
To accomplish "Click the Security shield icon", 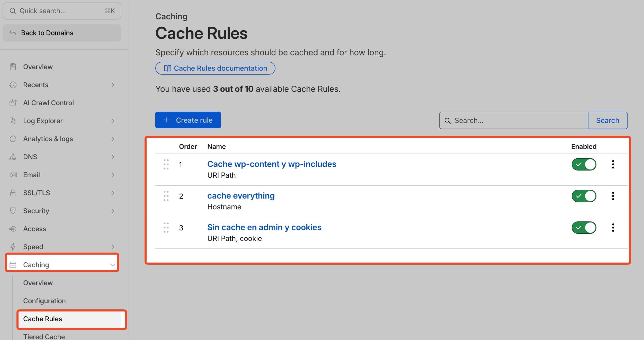I will pyautogui.click(x=13, y=211).
